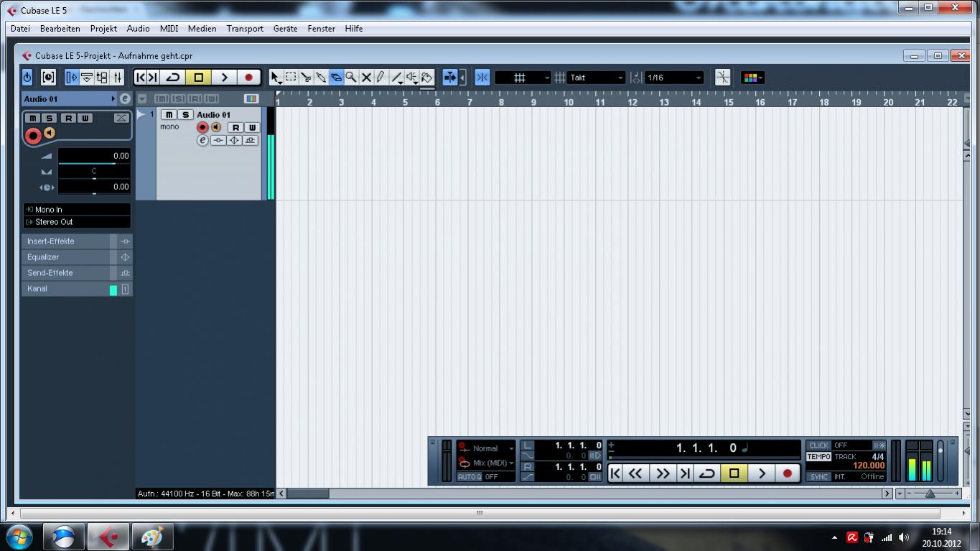Open the Stereo Out output routing
This screenshot has width=980, height=551.
(x=77, y=222)
